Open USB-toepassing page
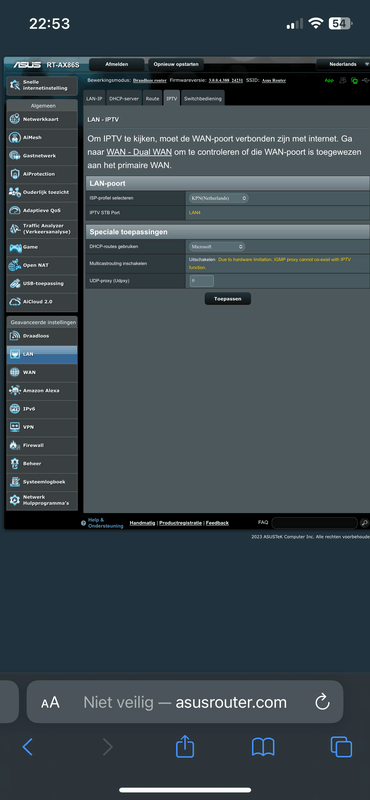 [x=42, y=283]
